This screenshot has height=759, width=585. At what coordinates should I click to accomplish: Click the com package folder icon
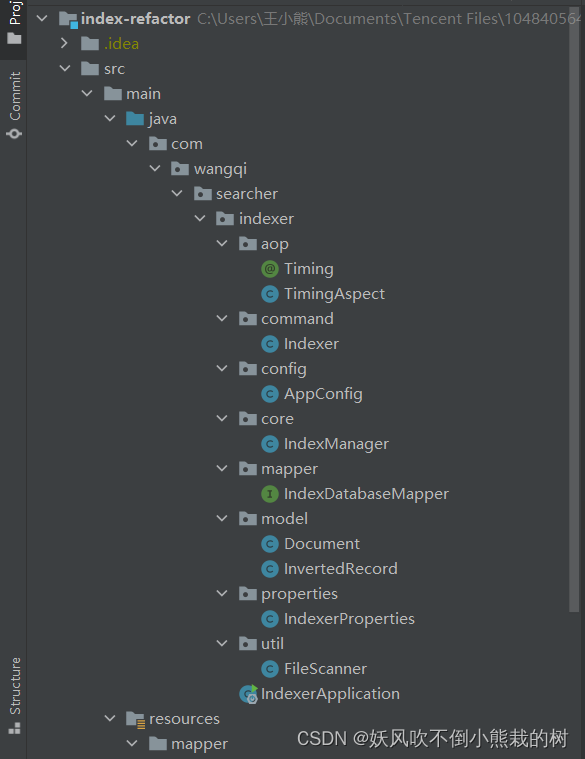158,143
